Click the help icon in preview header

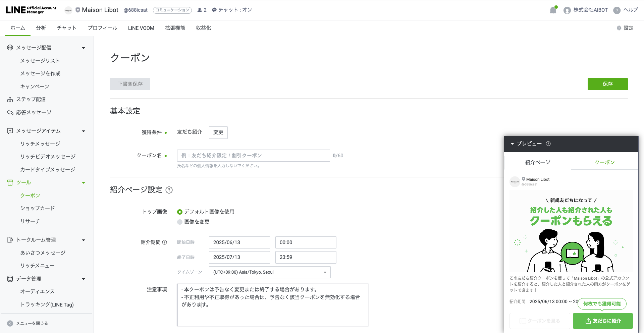click(x=548, y=144)
